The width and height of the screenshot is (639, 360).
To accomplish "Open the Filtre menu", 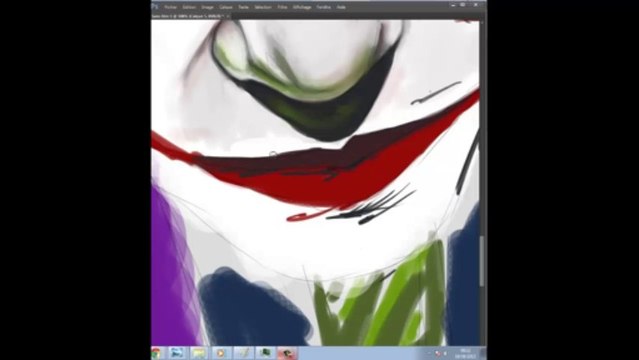I will tap(282, 7).
